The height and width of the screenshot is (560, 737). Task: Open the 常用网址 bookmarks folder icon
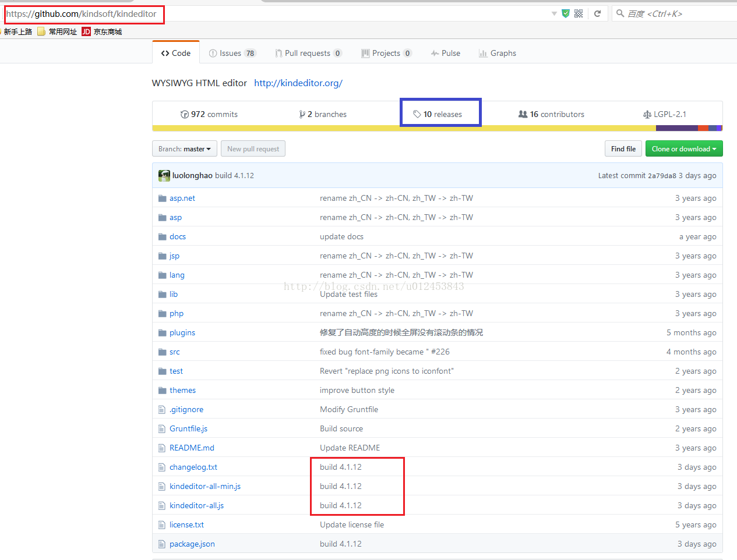[x=41, y=31]
